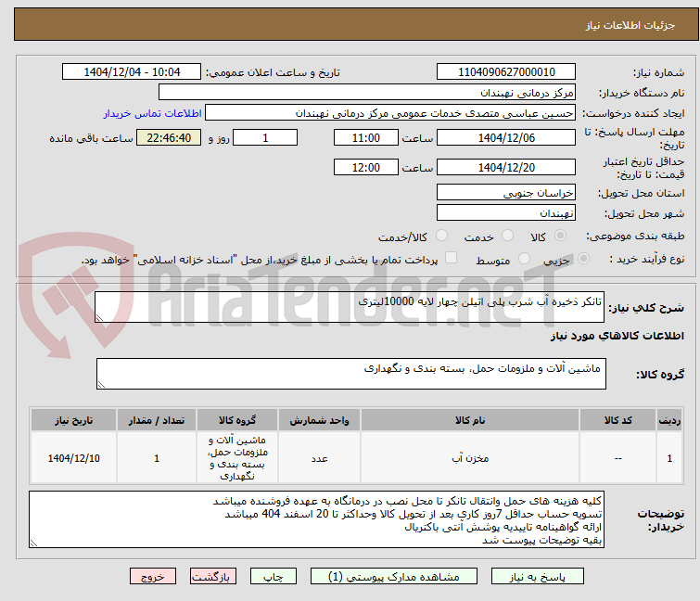Click the مخزن آب item name cell
Screen dimensions: 700x601
(x=470, y=458)
